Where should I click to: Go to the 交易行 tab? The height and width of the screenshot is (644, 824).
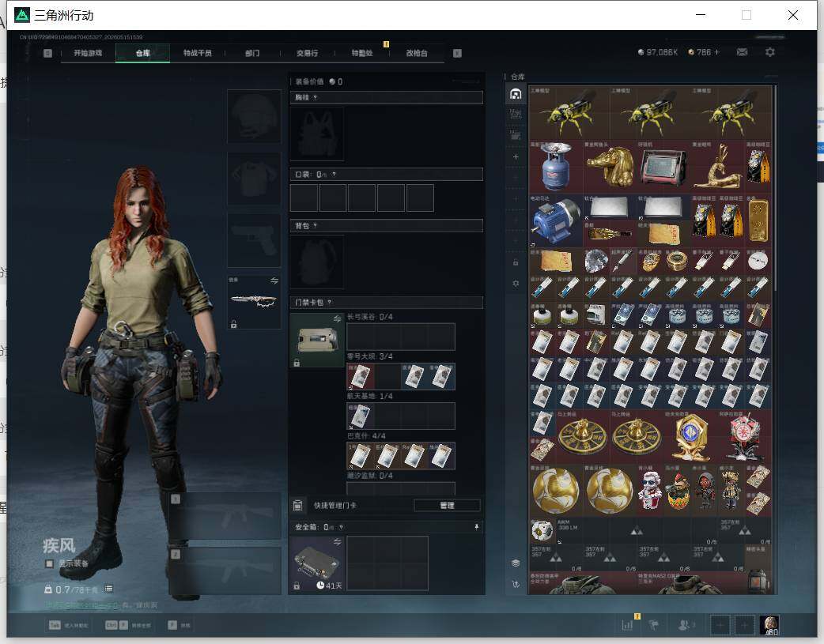coord(307,53)
